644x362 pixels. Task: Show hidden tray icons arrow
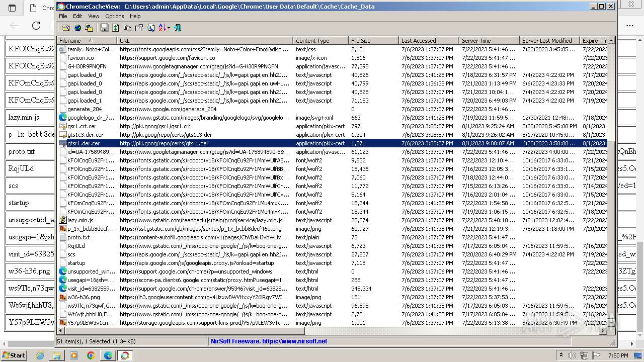pos(561,355)
